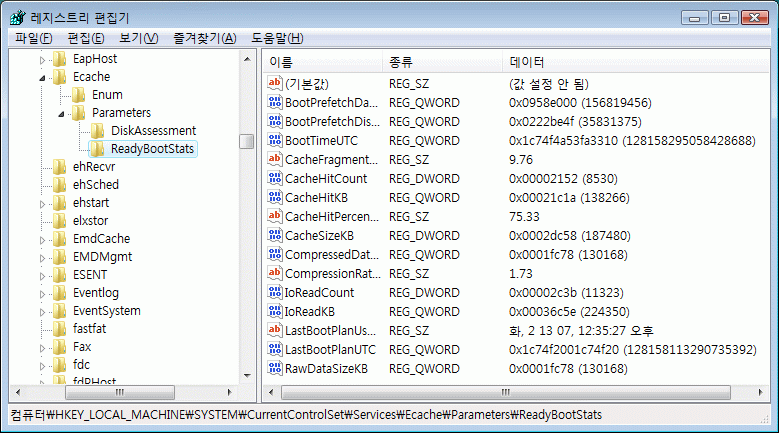Select the ReadyBootStats tree item label

pos(152,149)
